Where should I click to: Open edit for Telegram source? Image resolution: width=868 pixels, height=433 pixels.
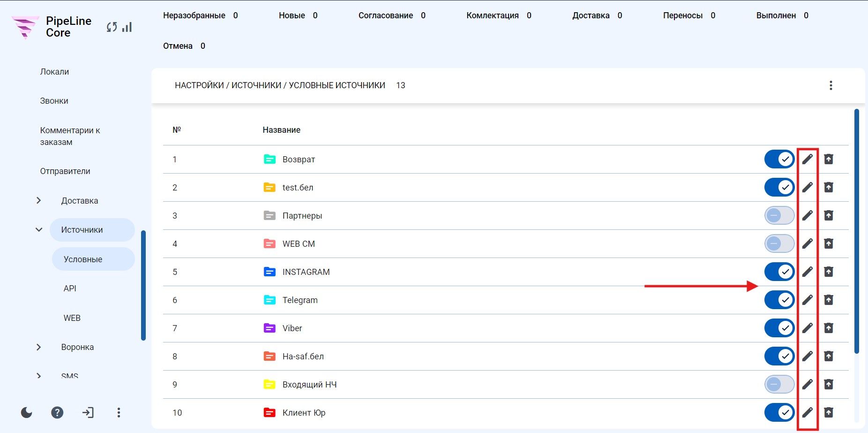[807, 300]
